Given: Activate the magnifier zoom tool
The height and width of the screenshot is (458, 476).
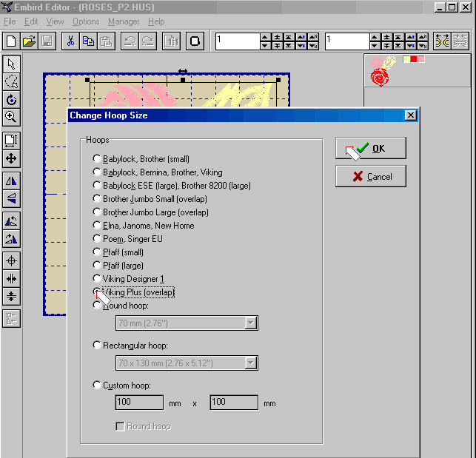Looking at the screenshot, I should tap(12, 117).
